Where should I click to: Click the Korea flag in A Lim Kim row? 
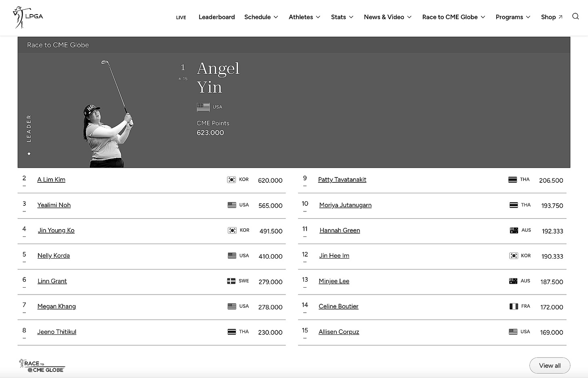(231, 180)
